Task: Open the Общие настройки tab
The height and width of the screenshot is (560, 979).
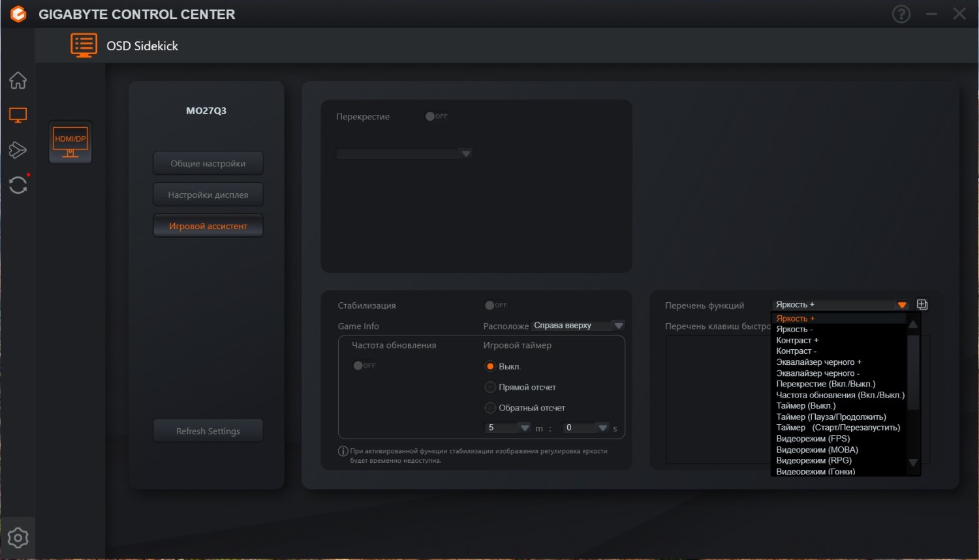Action: pyautogui.click(x=208, y=163)
